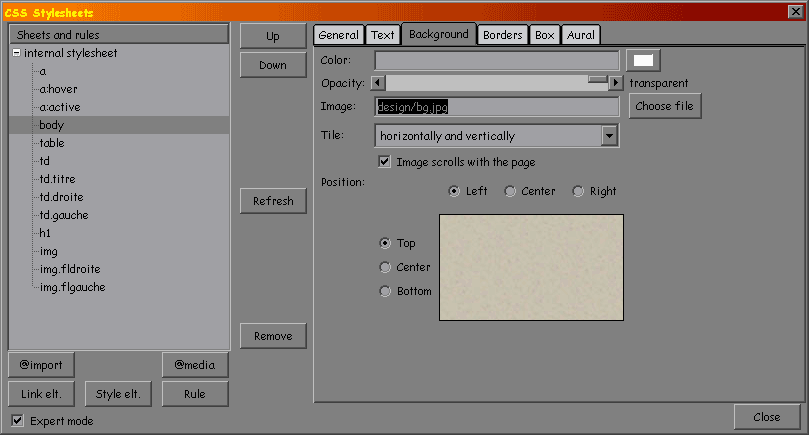Select internal stylesheet tree item
Screen dimensions: 809x435
point(71,53)
